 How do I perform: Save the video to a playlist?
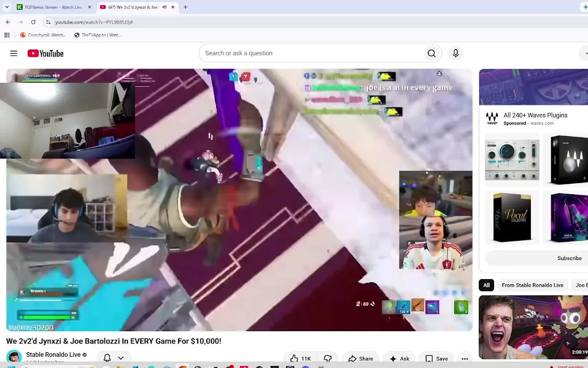pos(436,359)
